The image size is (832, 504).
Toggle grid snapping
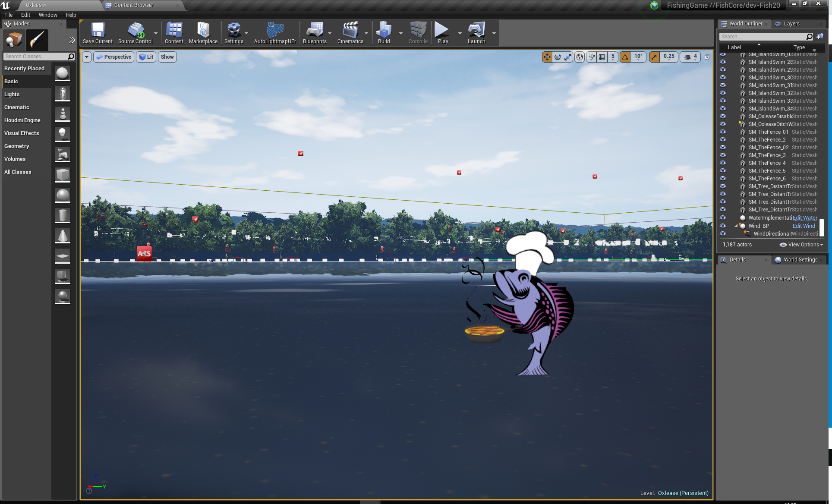coord(602,57)
